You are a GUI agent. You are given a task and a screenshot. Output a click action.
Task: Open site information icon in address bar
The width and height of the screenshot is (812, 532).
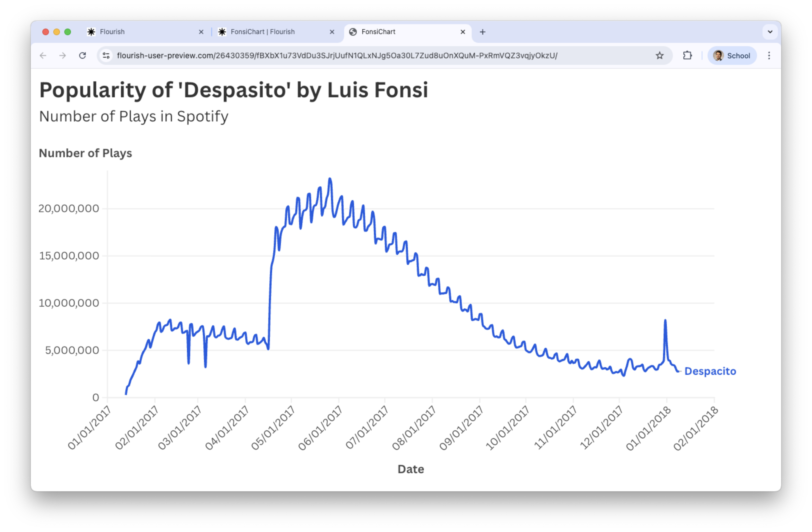pos(106,56)
